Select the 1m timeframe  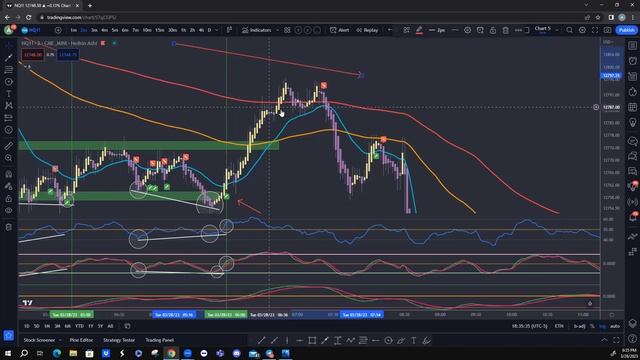[x=73, y=30]
